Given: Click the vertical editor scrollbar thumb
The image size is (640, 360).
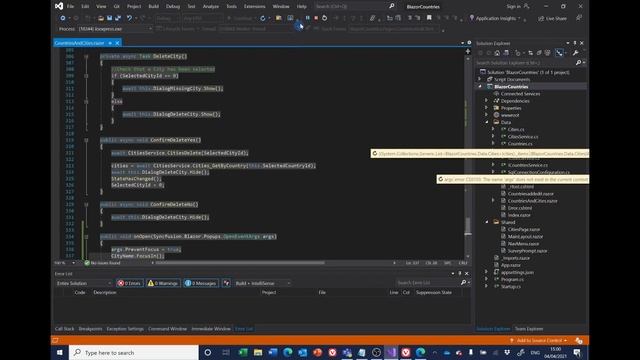Looking at the screenshot, I should click(468, 226).
